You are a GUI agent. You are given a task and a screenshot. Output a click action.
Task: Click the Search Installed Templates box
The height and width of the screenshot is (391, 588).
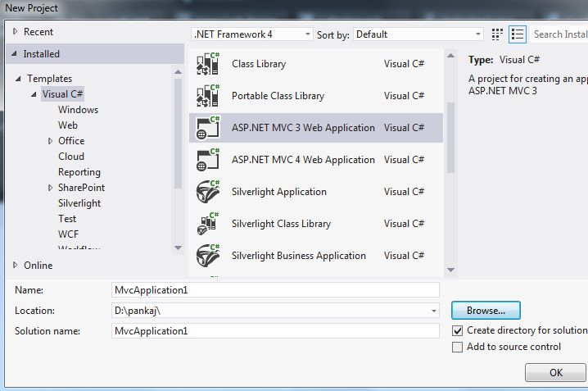coord(560,34)
